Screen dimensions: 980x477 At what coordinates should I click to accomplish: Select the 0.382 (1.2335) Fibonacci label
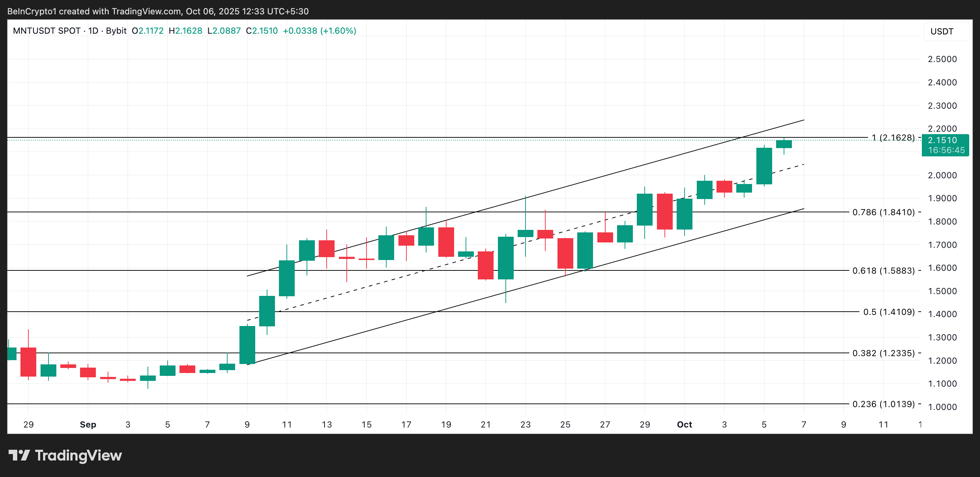(x=883, y=353)
